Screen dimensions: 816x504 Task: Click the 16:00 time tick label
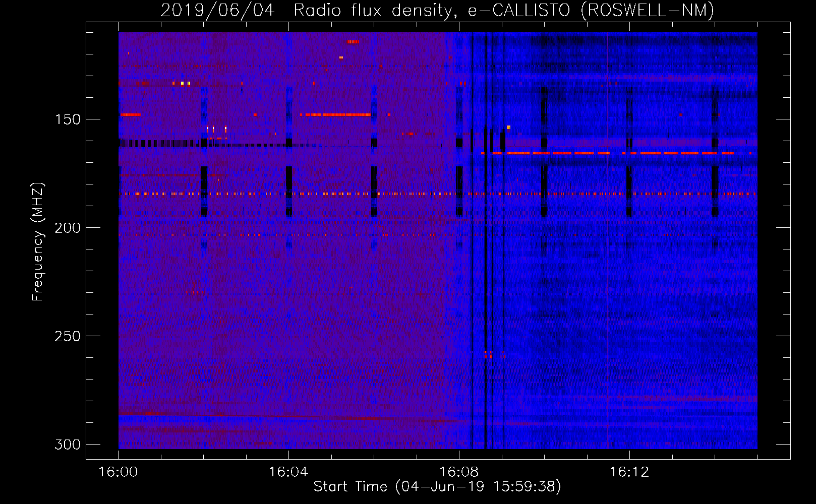click(x=118, y=472)
